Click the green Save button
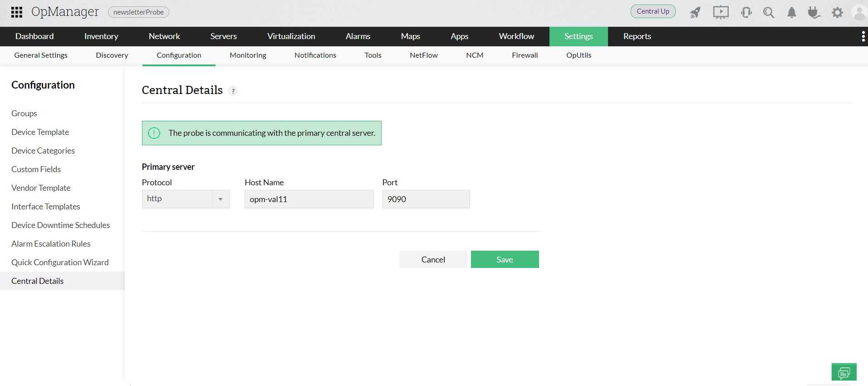This screenshot has width=868, height=386. [x=505, y=260]
